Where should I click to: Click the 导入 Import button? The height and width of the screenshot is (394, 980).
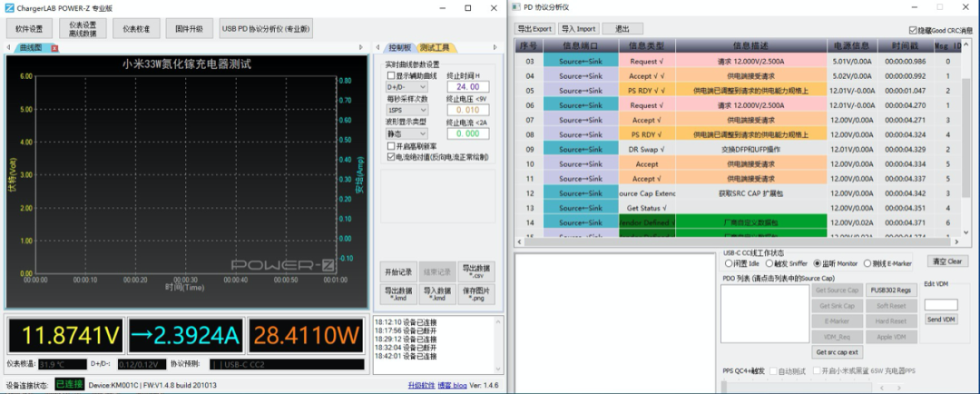(x=578, y=29)
